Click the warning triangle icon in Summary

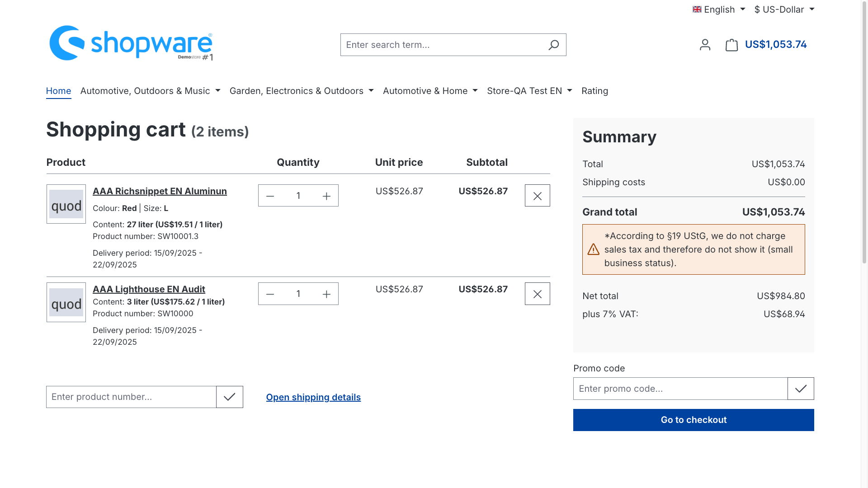(593, 249)
